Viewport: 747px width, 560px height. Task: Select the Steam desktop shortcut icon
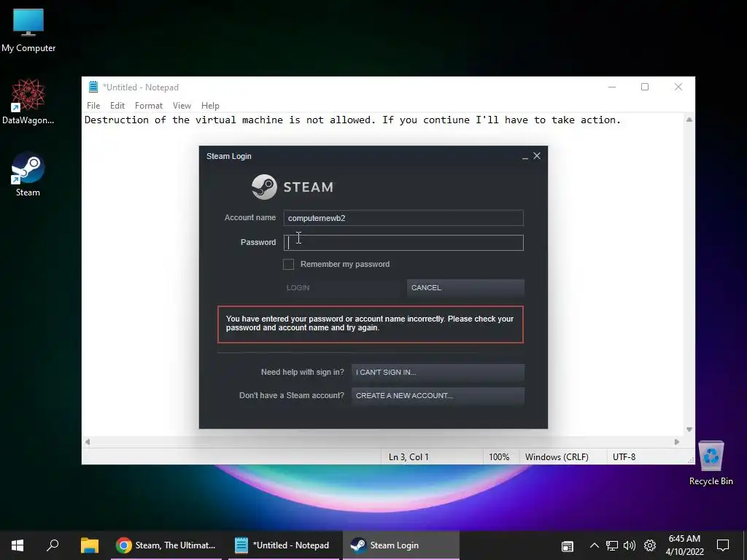pos(28,174)
